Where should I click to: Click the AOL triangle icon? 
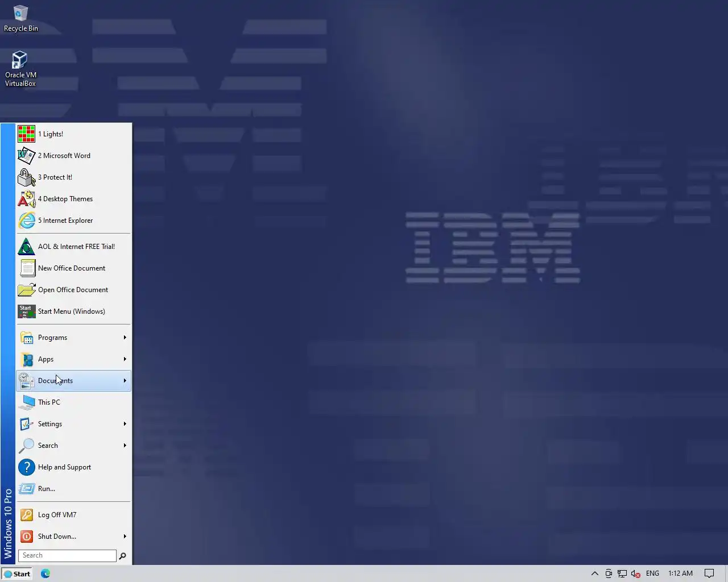(26, 247)
